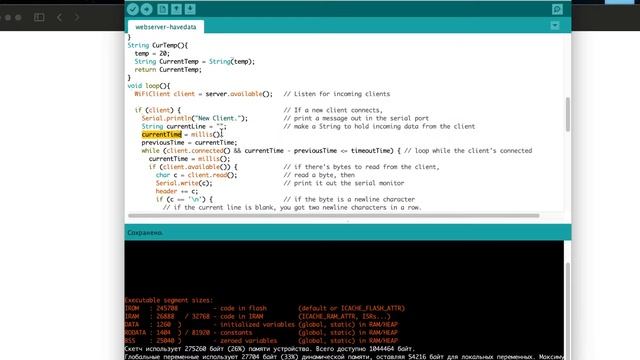Click the 'if (client.available()) {' line
The width and height of the screenshot is (640, 360).
pos(193,167)
